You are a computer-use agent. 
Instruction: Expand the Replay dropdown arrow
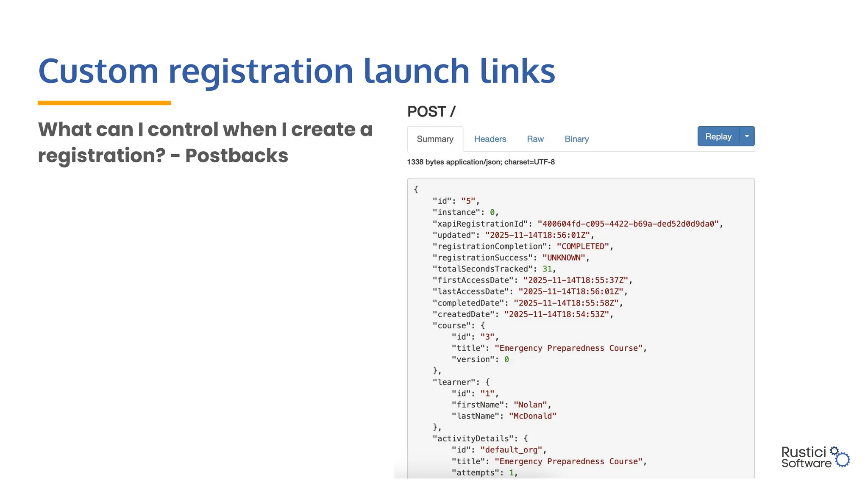click(x=747, y=136)
